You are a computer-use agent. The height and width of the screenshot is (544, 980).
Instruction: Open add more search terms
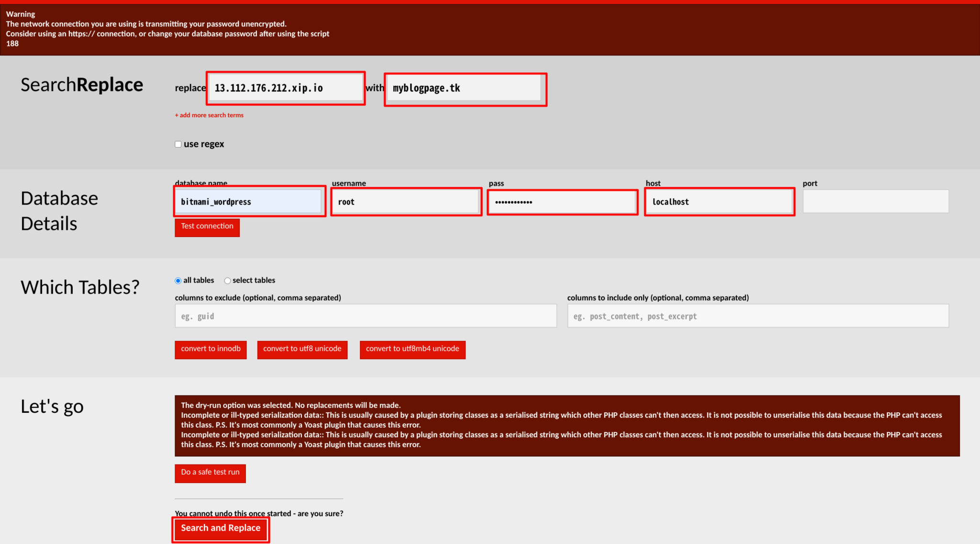coord(209,115)
